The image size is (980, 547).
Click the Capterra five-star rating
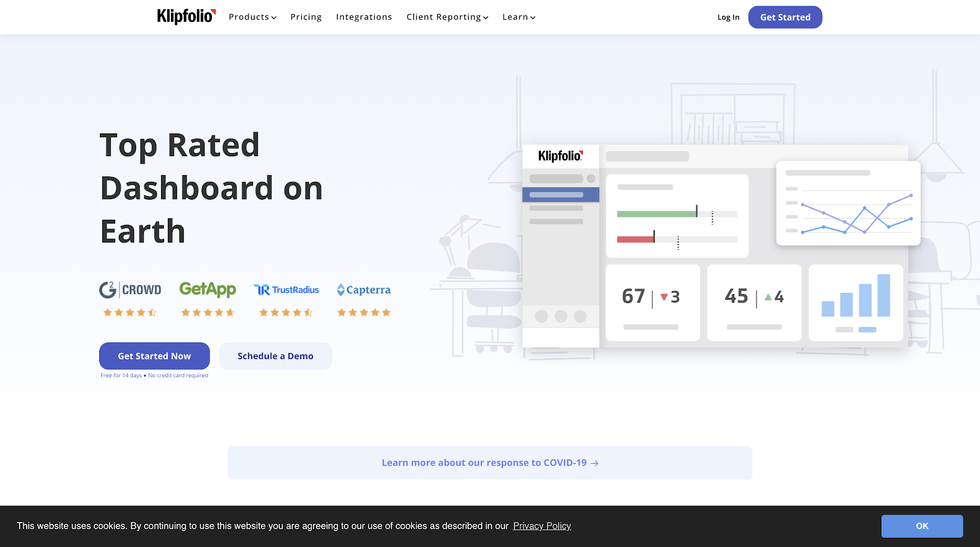coord(364,312)
